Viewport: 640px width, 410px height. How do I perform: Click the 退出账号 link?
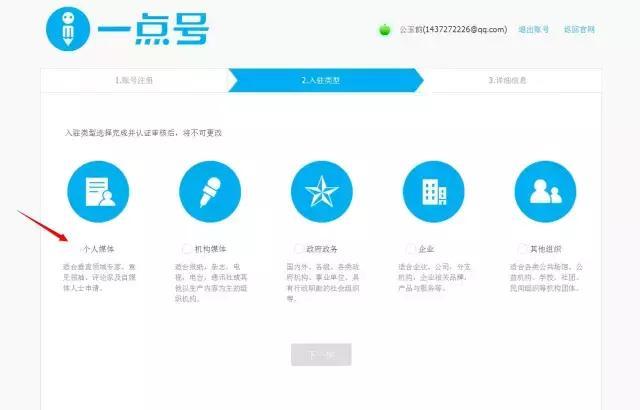533,30
